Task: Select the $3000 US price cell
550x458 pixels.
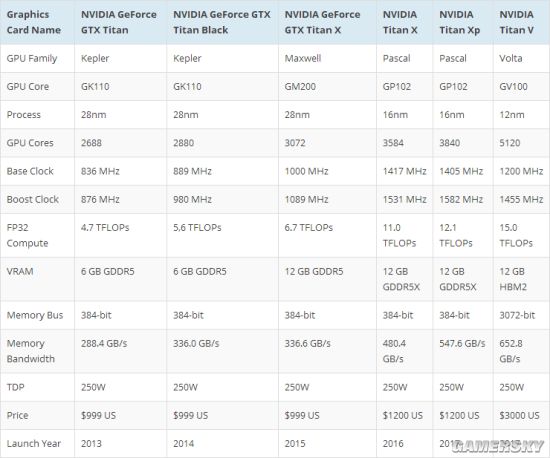Action: pos(519,416)
